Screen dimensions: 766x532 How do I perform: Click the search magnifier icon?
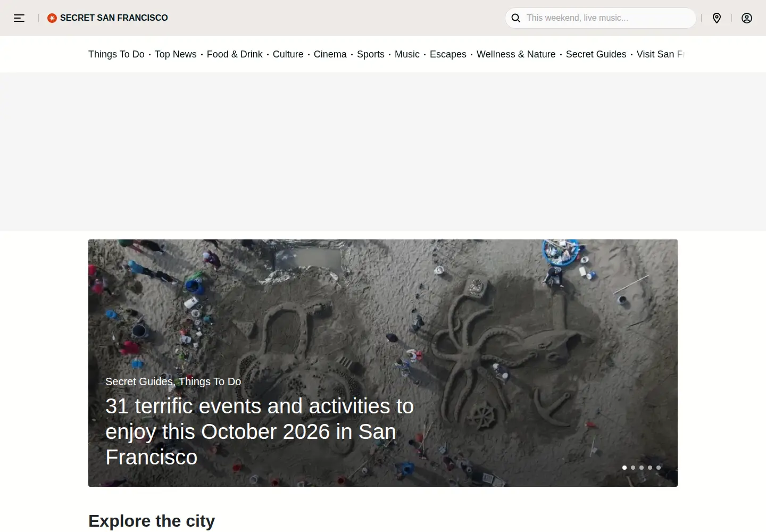(x=516, y=18)
